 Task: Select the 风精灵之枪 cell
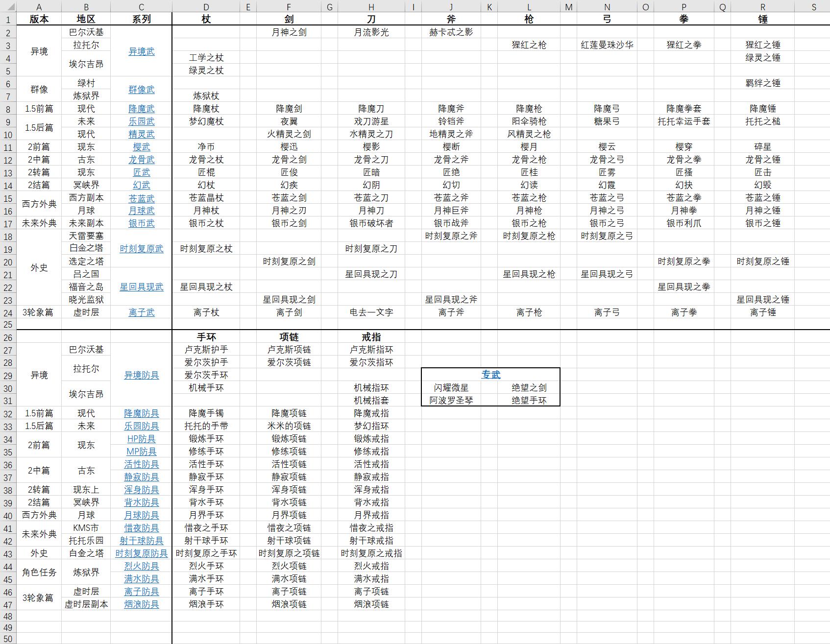529,134
